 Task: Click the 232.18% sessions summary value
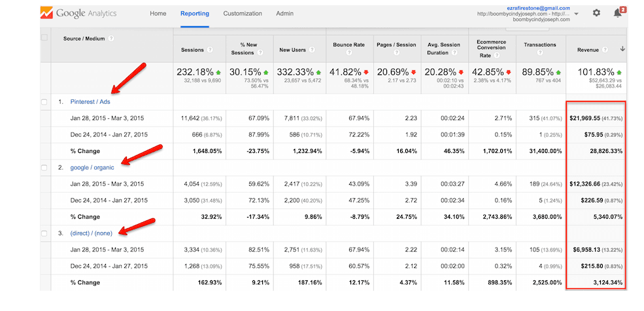(195, 72)
